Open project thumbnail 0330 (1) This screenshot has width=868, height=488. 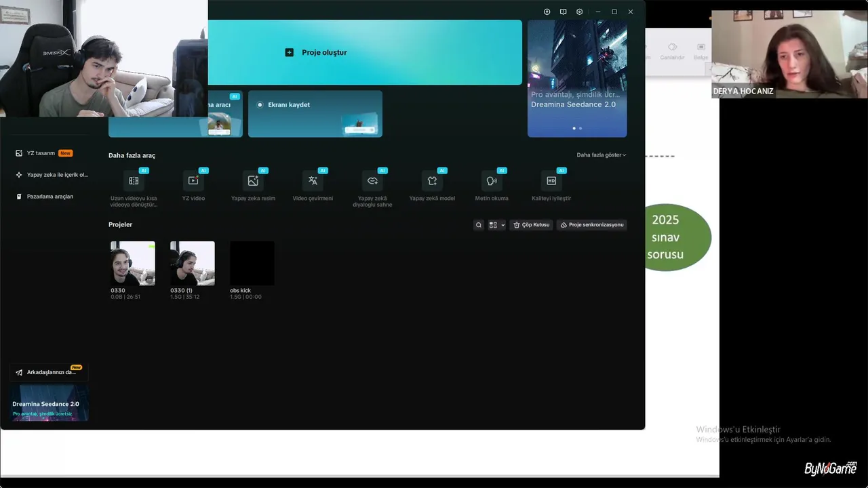pyautogui.click(x=193, y=263)
